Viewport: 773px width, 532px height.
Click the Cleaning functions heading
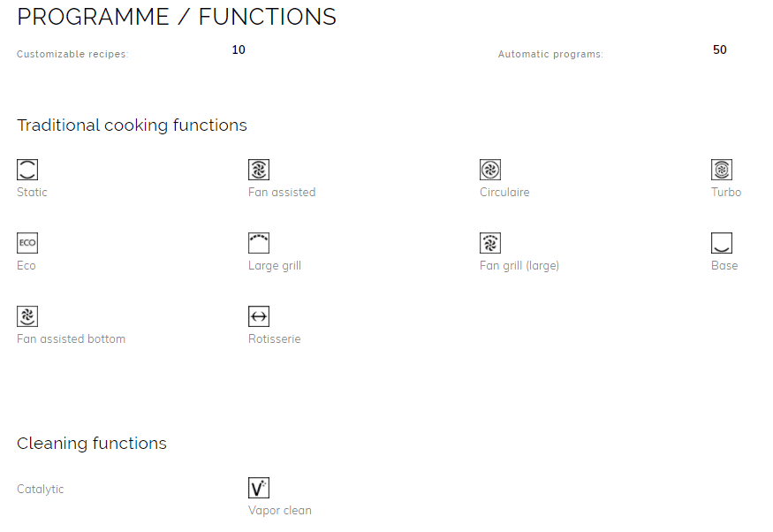92,444
